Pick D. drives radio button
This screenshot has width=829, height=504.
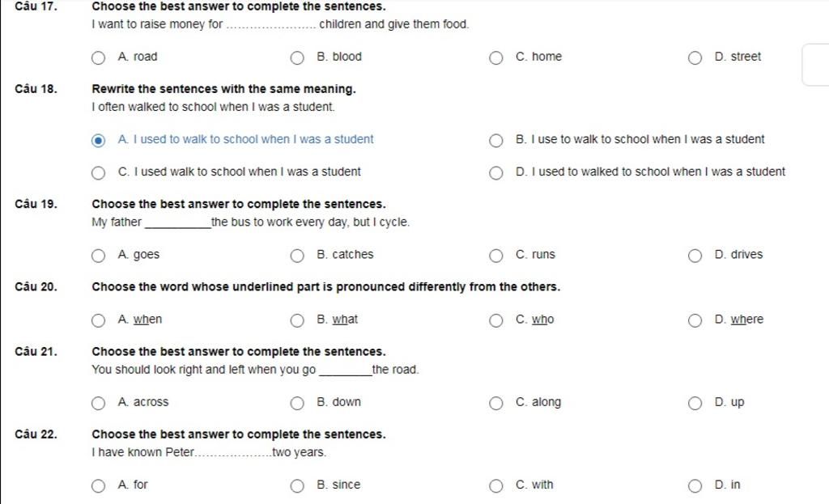[695, 256]
